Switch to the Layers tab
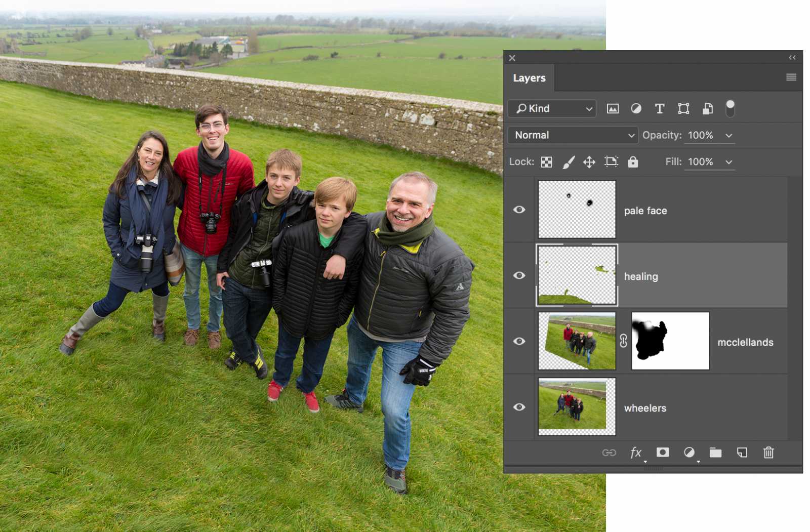 [530, 77]
